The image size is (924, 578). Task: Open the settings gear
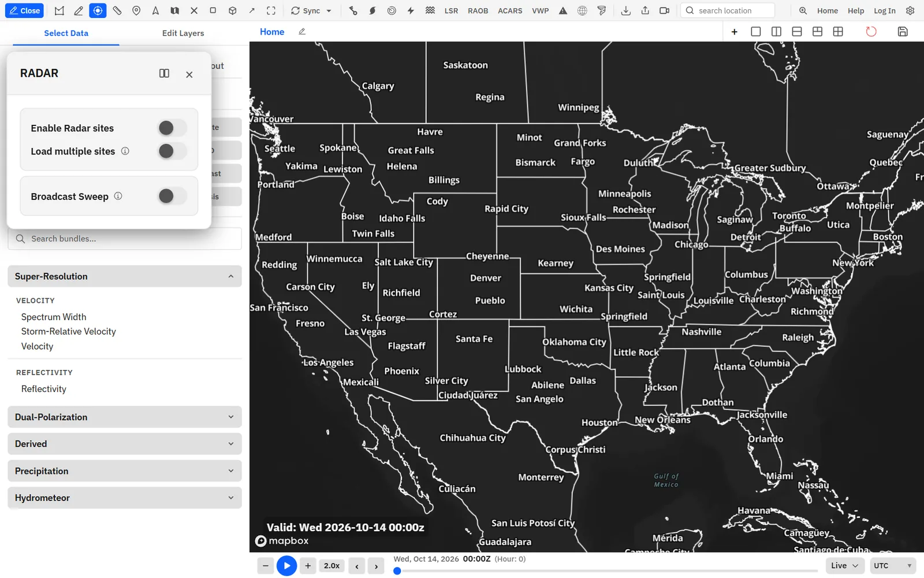coord(910,10)
